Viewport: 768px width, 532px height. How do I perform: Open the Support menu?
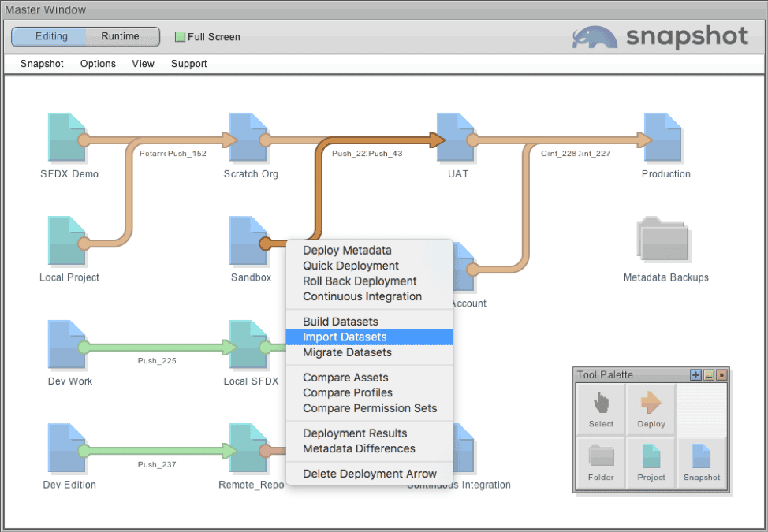point(189,64)
